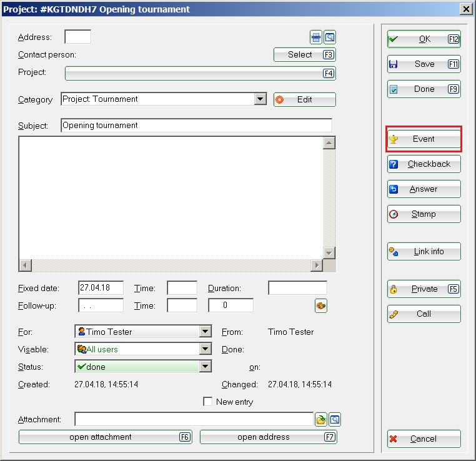
Task: Click the browse folder icon for Attachment
Action: pos(321,419)
